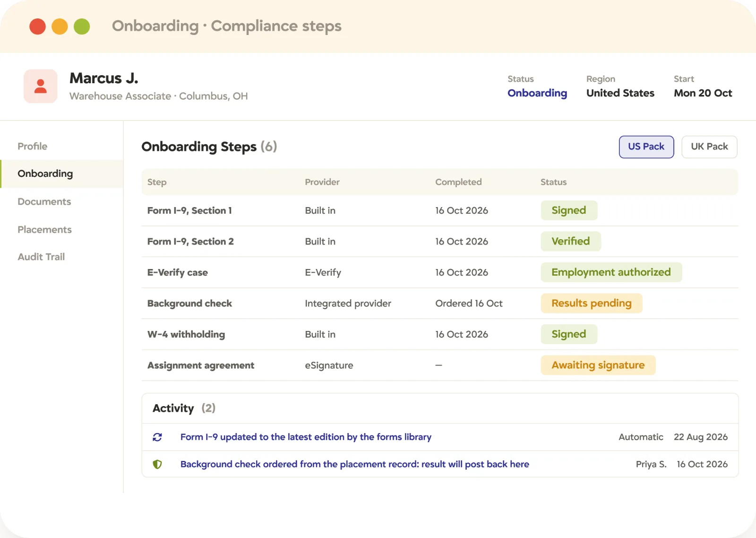
Task: Click the Provider column header
Action: 322,182
